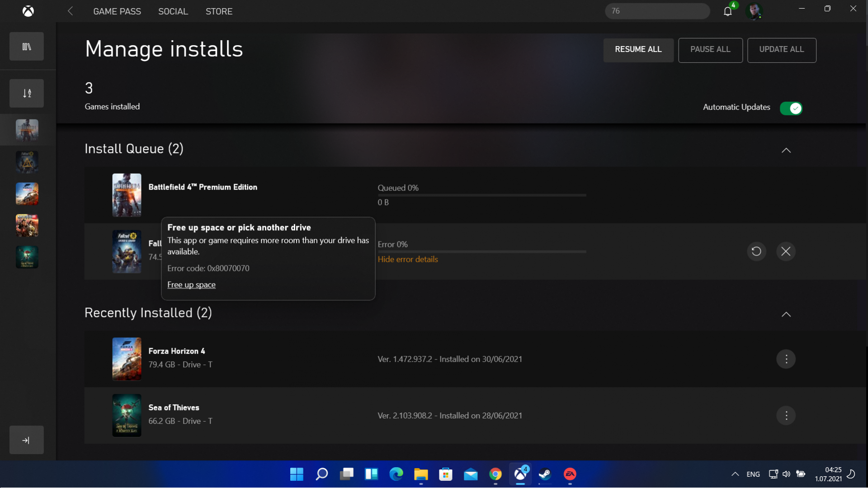Click UPDATE ALL button
This screenshot has height=488, width=868.
coord(782,50)
